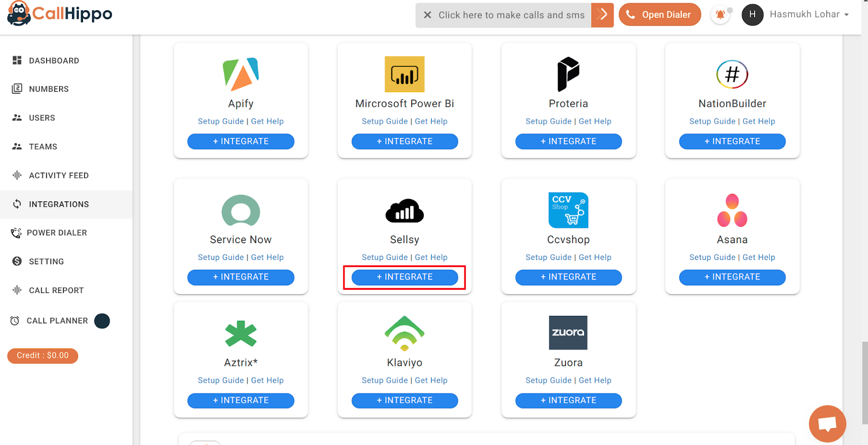Integrate Aztrix
The width and height of the screenshot is (868, 445).
tap(241, 400)
